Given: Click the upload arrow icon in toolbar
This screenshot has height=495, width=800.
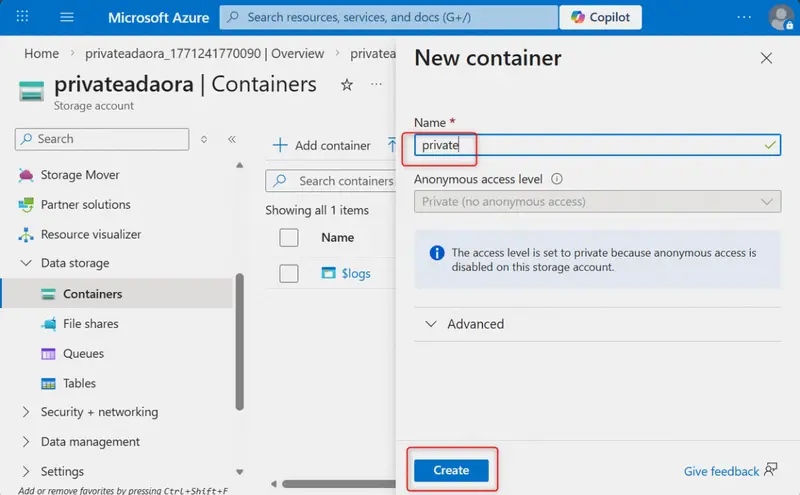Looking at the screenshot, I should 391,145.
